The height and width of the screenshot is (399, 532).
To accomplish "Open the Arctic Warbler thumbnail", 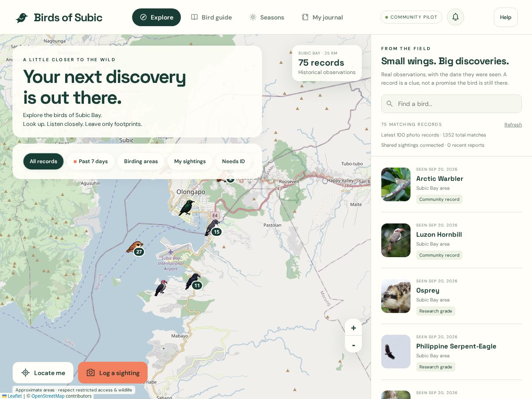I will (x=396, y=184).
